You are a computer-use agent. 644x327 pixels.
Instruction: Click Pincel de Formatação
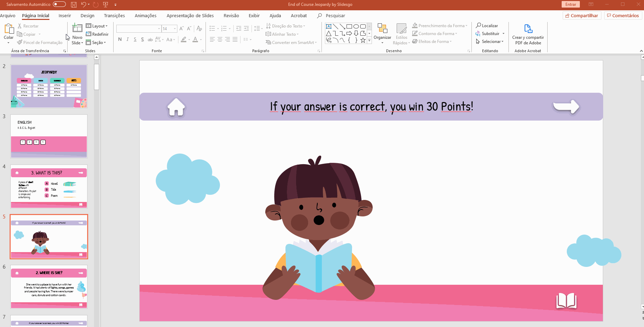[x=40, y=43]
